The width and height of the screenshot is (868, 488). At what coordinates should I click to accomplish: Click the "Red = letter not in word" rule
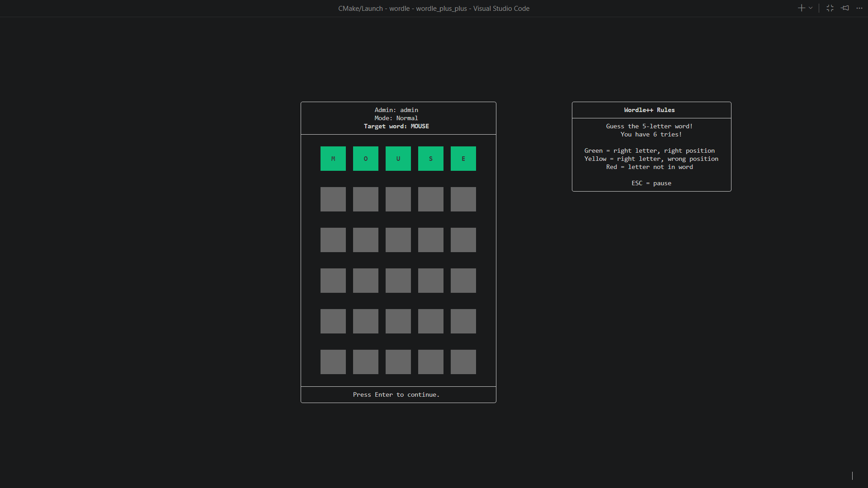tap(649, 167)
